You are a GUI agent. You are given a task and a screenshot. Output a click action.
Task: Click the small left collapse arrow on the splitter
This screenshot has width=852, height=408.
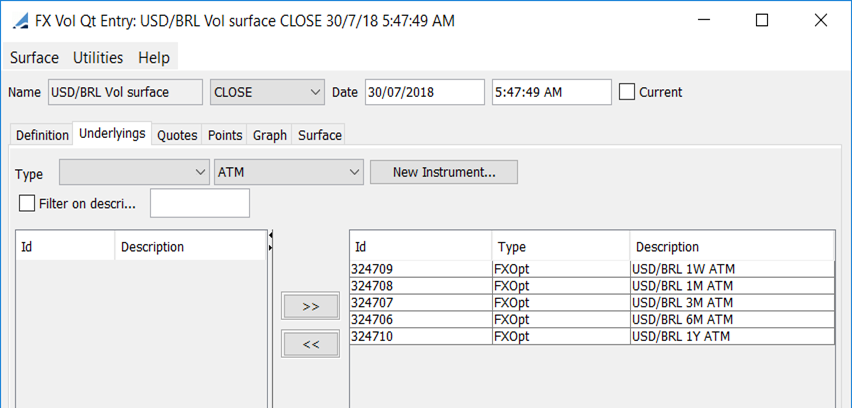(x=271, y=235)
